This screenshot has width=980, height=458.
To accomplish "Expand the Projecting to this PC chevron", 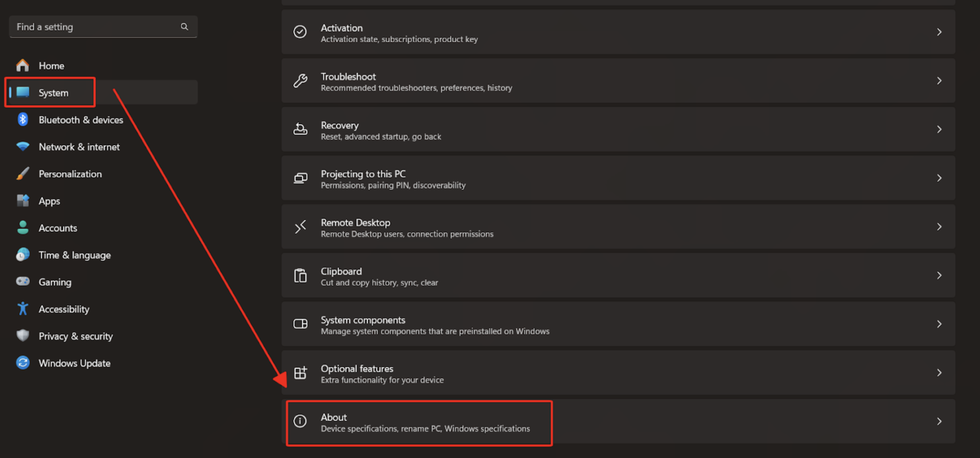I will click(939, 178).
